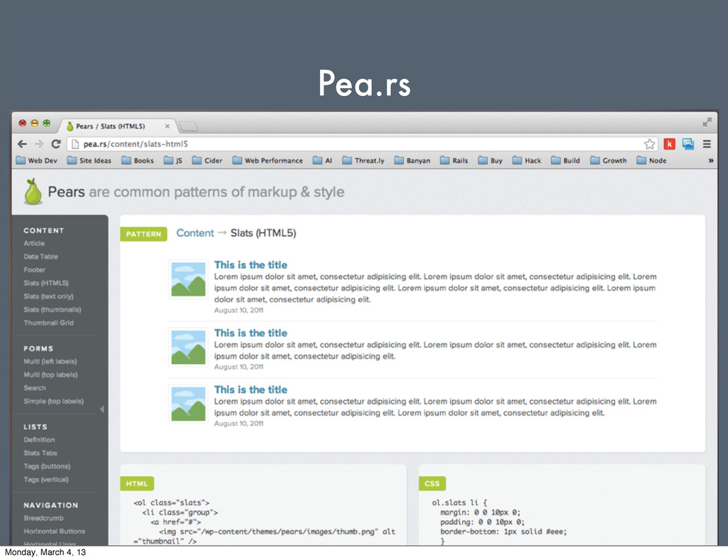This screenshot has width=728, height=560.
Task: Open the Threat.ly bookmark folder
Action: 363,161
